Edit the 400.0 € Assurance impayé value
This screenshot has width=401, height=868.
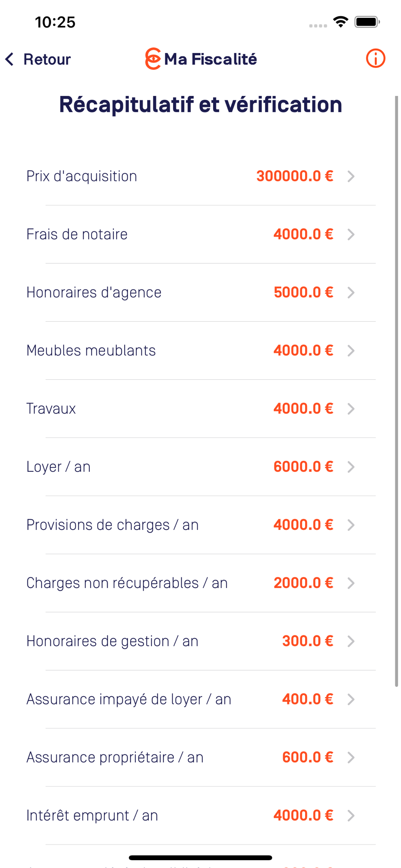307,699
